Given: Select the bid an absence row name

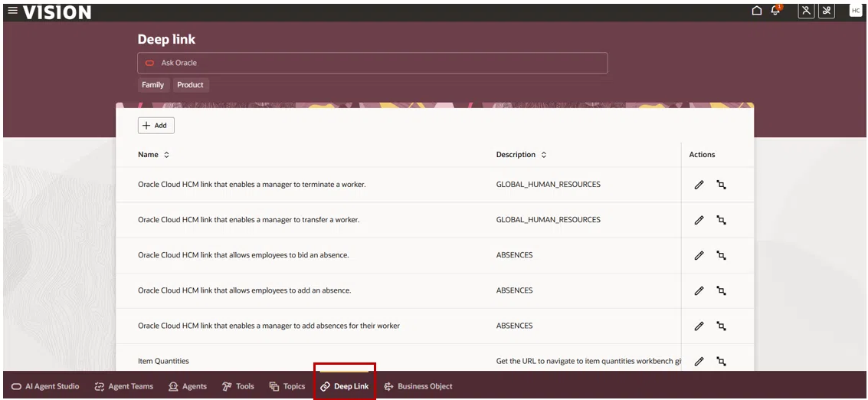Looking at the screenshot, I should 243,255.
